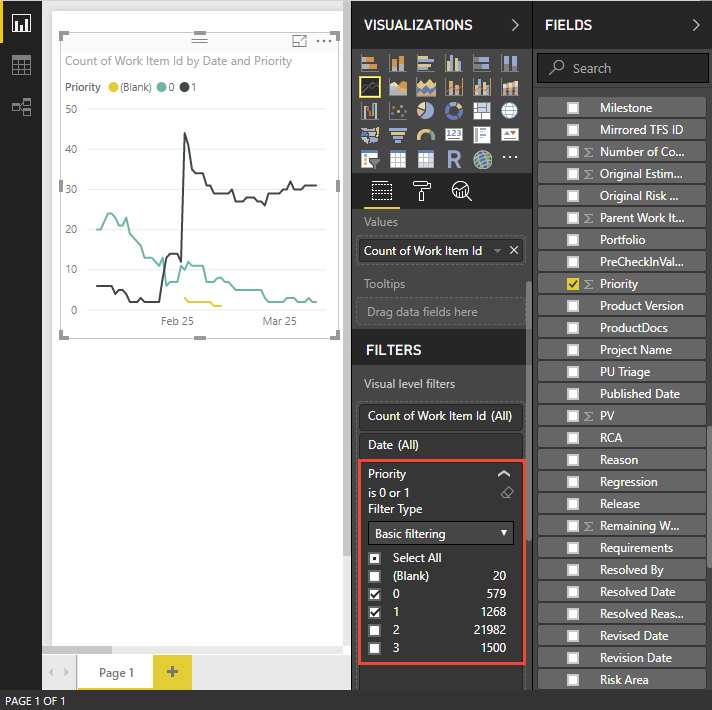Select R script visual

pos(454,159)
